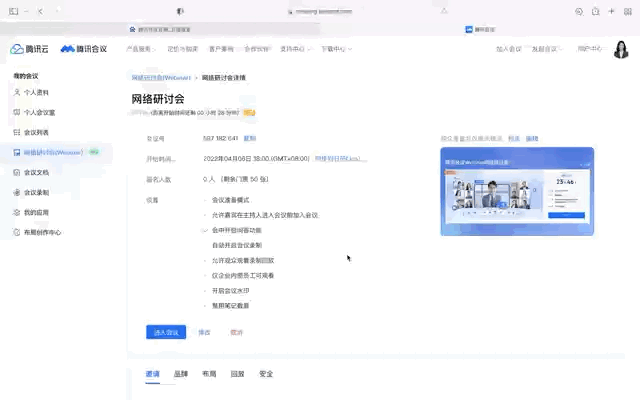Click the red 取消 link
Image resolution: width=640 pixels, height=400 pixels.
point(236,332)
